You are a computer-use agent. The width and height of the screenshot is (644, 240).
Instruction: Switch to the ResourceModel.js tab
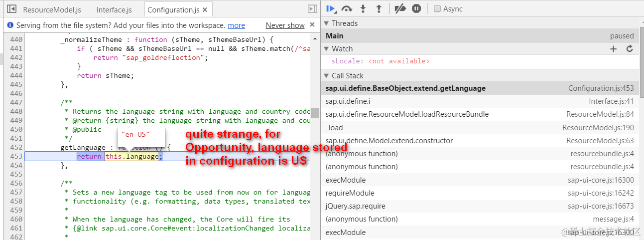pyautogui.click(x=52, y=9)
